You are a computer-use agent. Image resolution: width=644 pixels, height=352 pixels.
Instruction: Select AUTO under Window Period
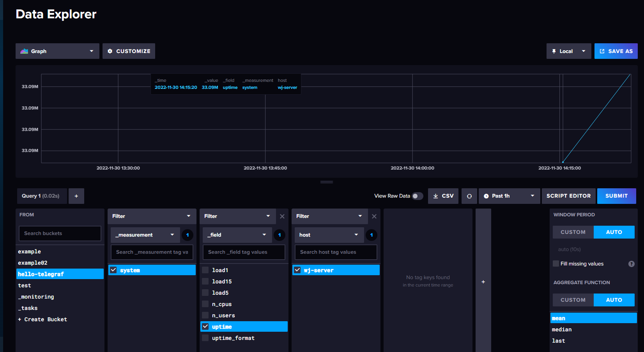[x=614, y=232]
